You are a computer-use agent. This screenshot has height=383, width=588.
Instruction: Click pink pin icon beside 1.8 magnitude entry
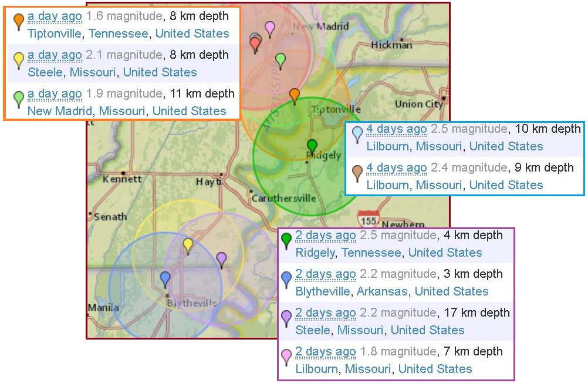[x=286, y=357]
